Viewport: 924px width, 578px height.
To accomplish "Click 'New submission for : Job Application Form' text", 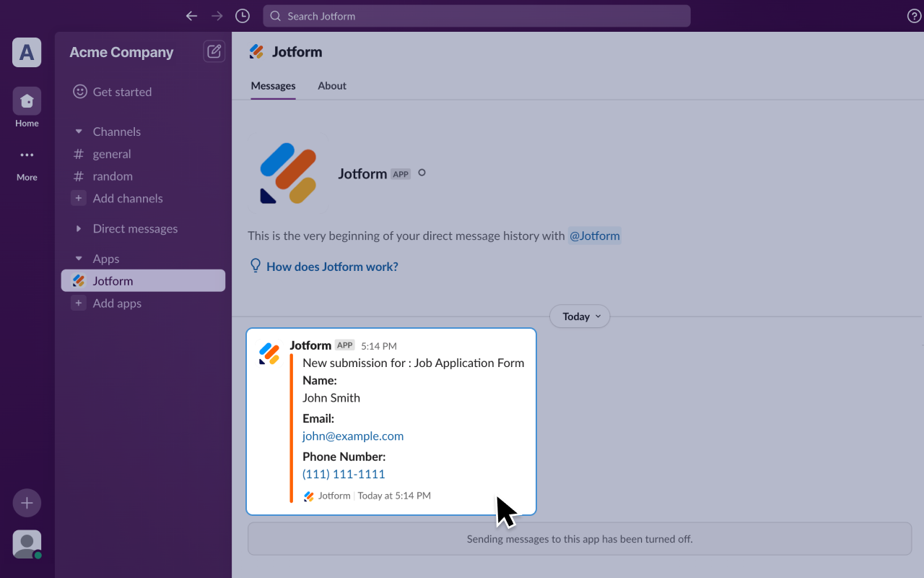I will coord(414,363).
